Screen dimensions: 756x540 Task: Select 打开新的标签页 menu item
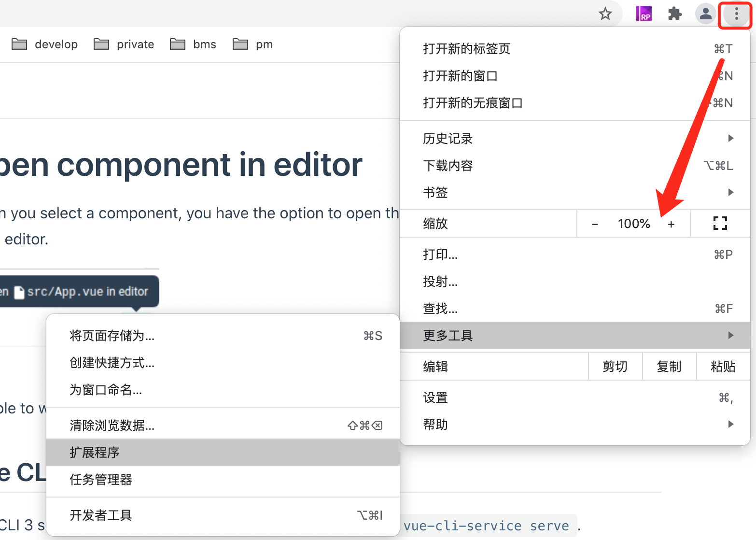tap(575, 49)
